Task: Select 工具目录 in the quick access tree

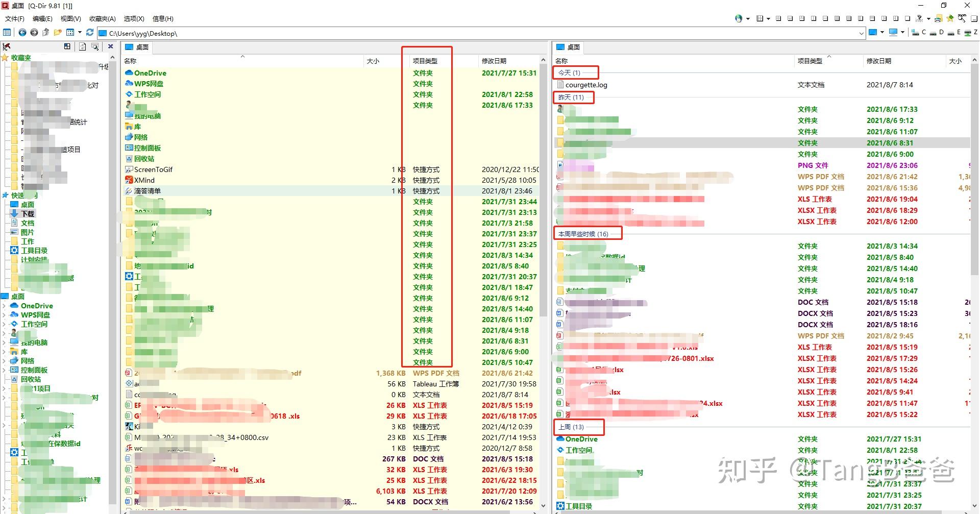Action: coord(34,251)
